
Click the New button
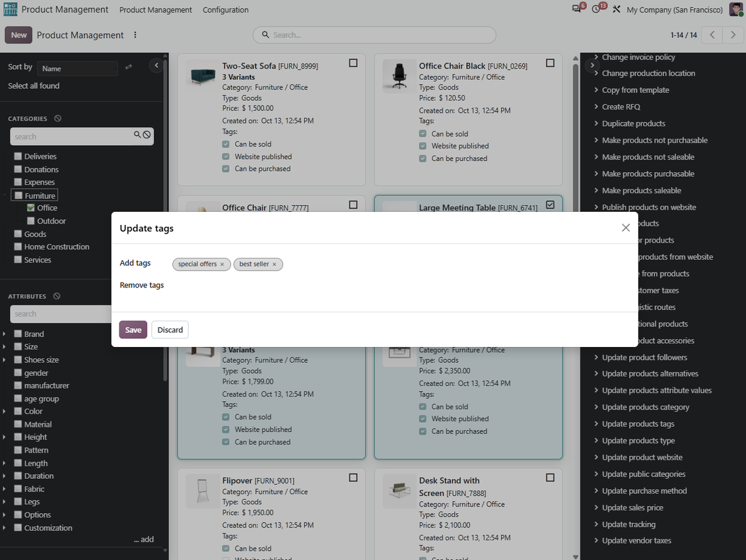point(18,35)
